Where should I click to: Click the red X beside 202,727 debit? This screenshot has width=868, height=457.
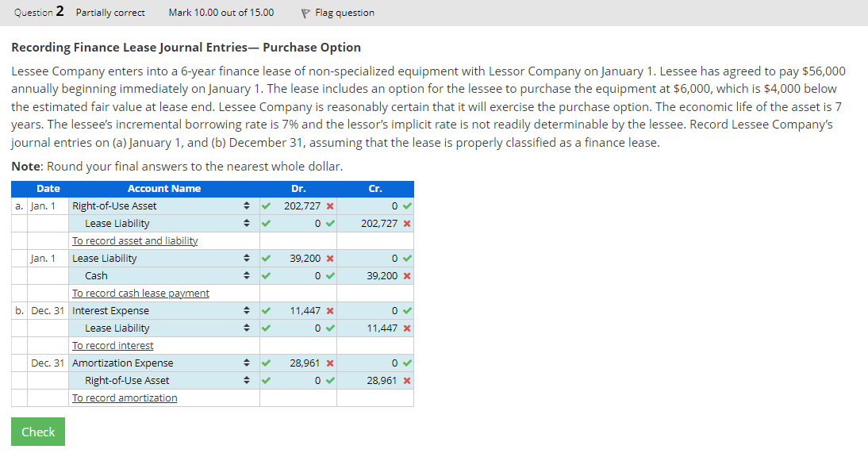coord(329,205)
